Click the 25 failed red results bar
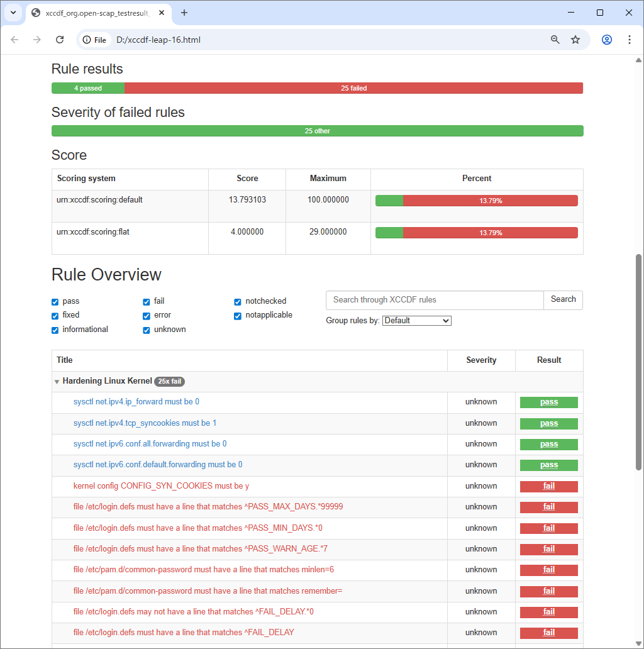The image size is (644, 649). click(x=353, y=89)
